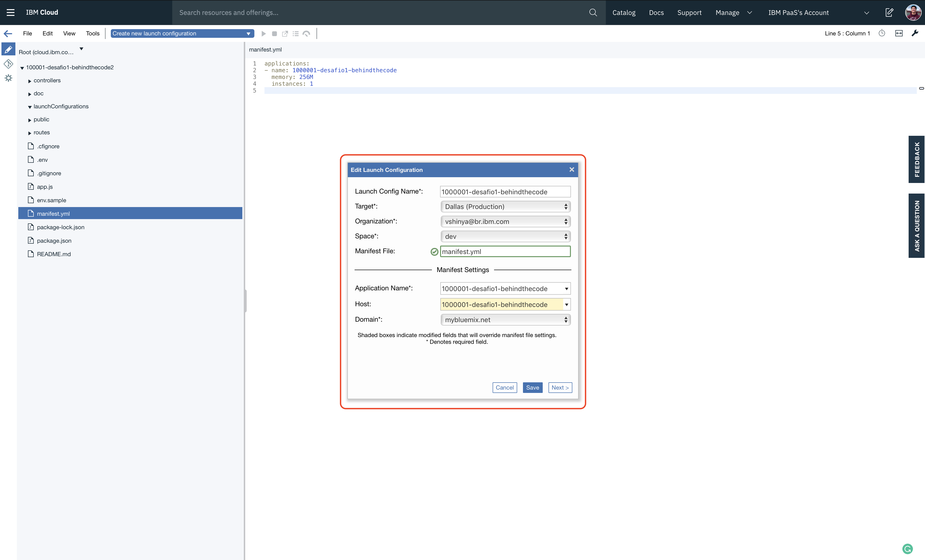Click the stop application icon in the toolbar
Screen dimensions: 925x560
point(274,34)
